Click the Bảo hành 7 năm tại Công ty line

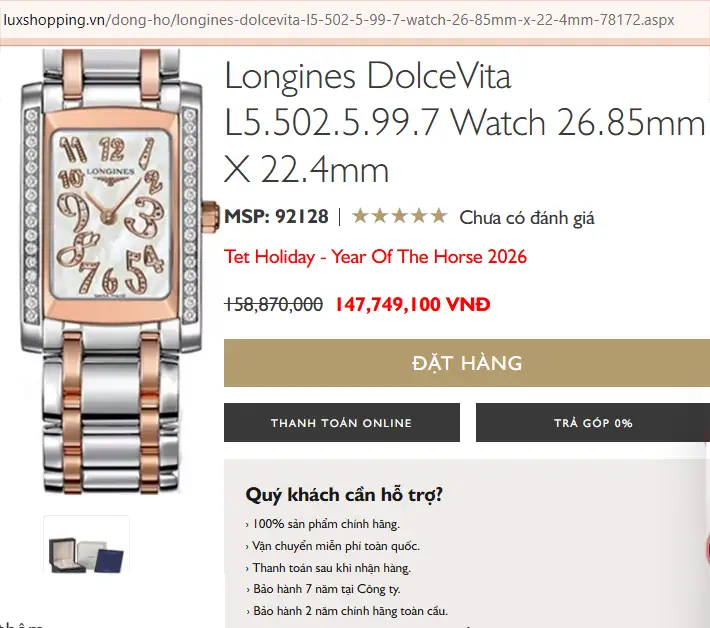[323, 589]
